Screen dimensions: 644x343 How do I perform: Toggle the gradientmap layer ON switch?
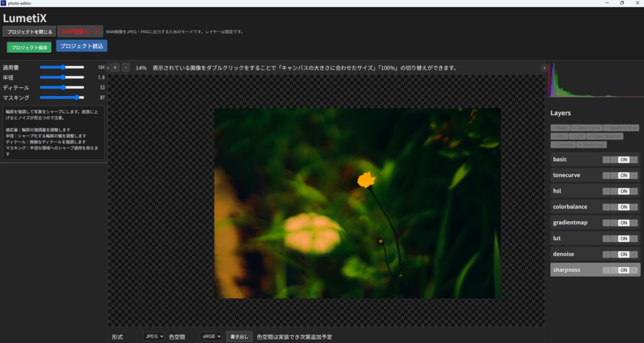point(623,223)
